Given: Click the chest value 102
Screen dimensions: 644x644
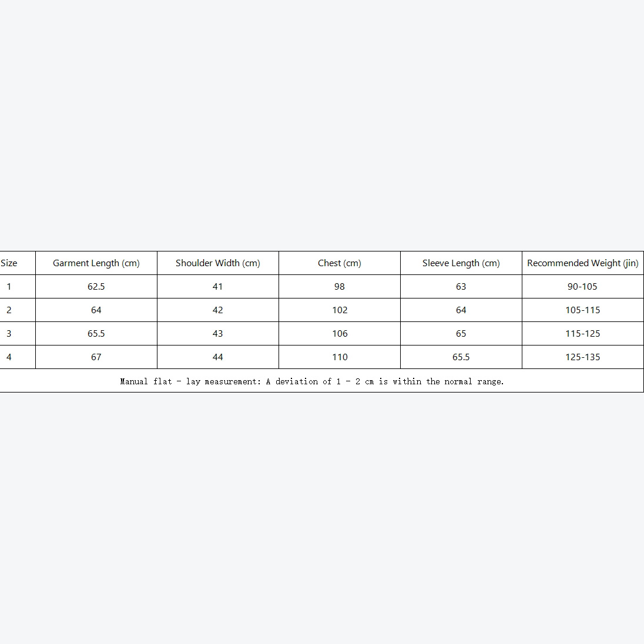Looking at the screenshot, I should 340,310.
